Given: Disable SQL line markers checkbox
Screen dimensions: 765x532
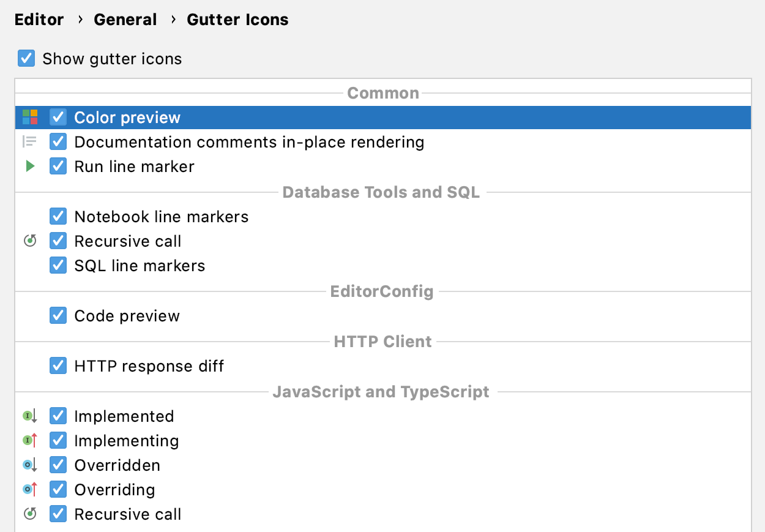Looking at the screenshot, I should point(58,265).
